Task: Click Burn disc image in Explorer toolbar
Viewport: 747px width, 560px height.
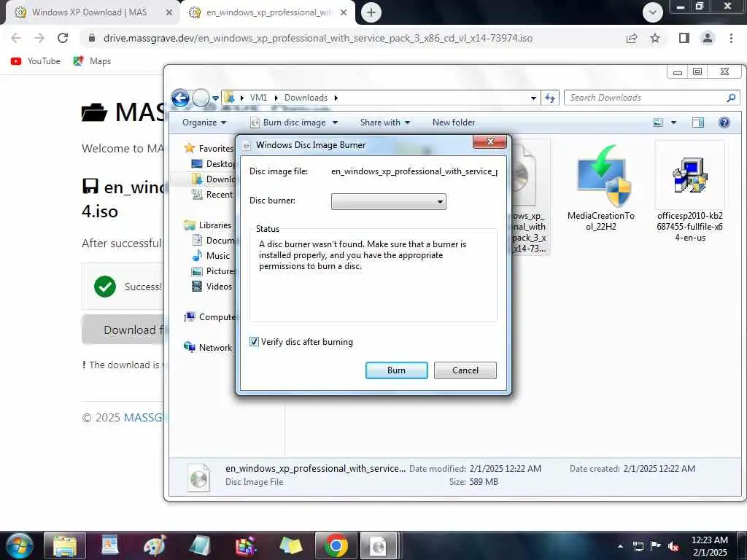Action: tap(289, 122)
